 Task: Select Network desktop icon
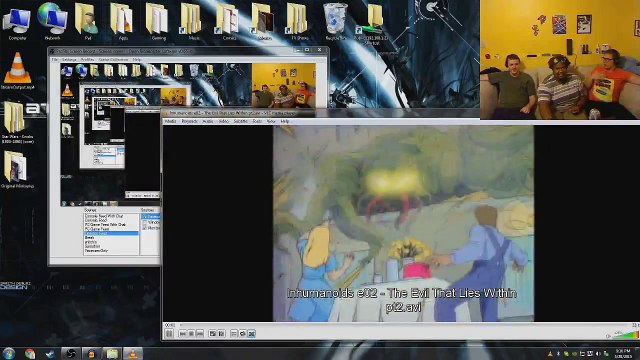(x=52, y=22)
